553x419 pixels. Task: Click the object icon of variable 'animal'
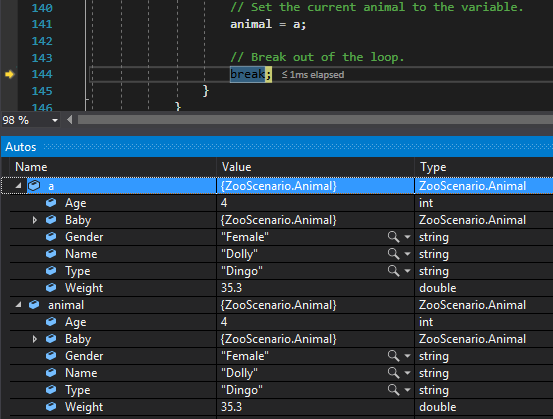[34, 304]
